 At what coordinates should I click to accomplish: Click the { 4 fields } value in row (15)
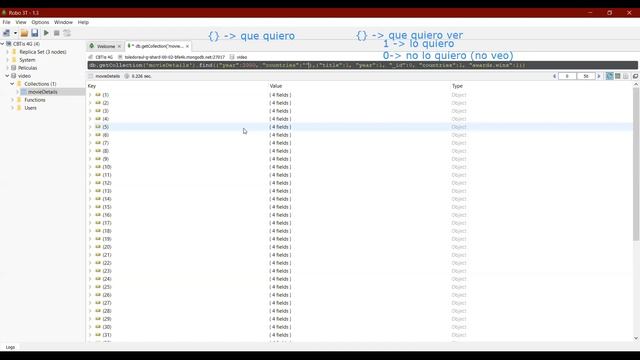280,207
